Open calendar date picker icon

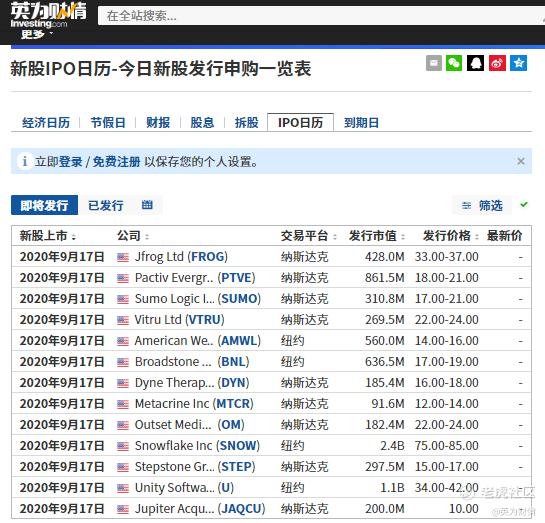tap(147, 205)
